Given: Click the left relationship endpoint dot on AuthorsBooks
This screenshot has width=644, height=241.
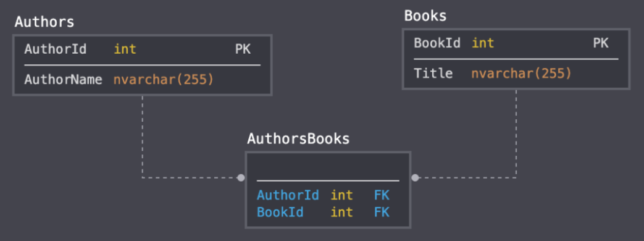Looking at the screenshot, I should [241, 178].
